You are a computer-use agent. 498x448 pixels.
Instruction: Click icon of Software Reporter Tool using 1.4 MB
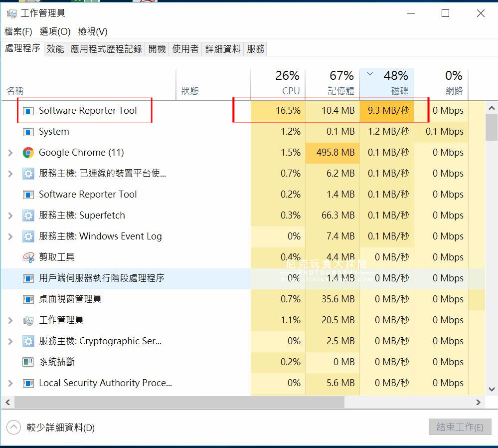[x=28, y=195]
